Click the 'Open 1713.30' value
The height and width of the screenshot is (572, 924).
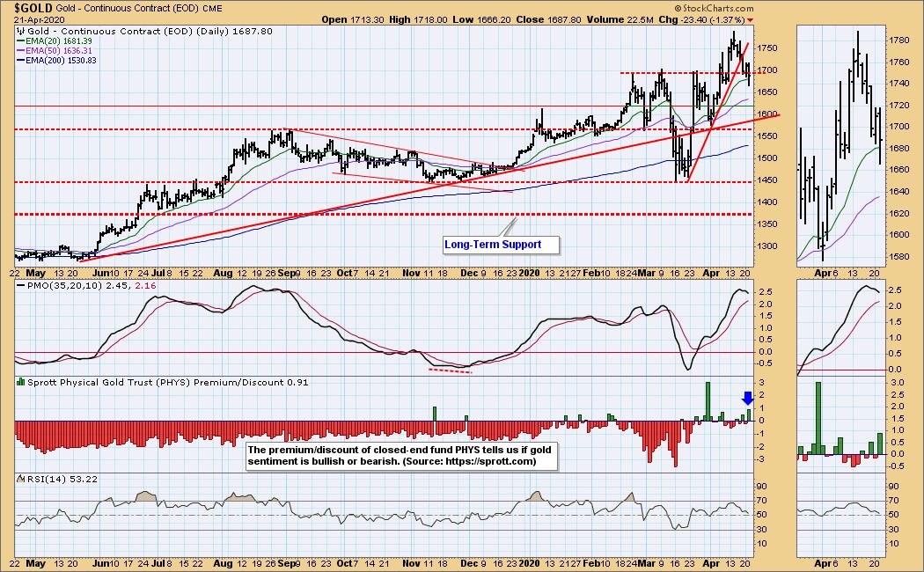[353, 19]
